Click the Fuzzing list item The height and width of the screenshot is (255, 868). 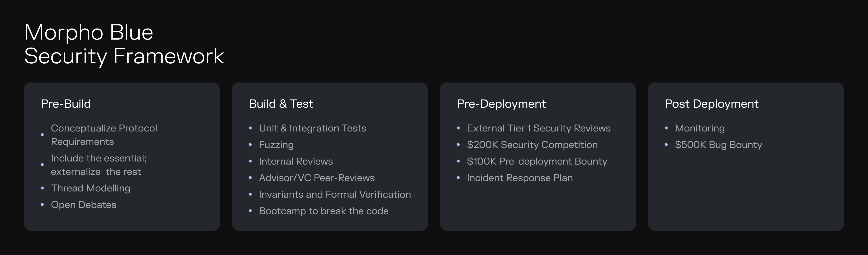point(276,145)
